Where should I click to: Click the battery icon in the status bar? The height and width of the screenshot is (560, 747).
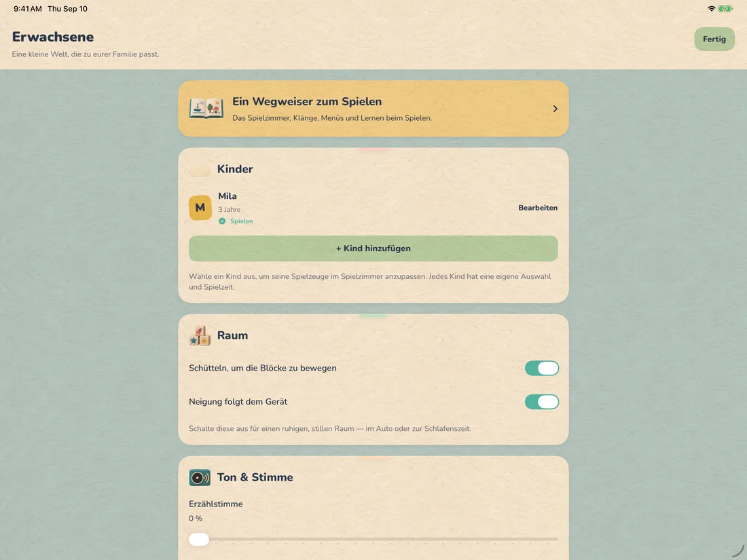[725, 9]
